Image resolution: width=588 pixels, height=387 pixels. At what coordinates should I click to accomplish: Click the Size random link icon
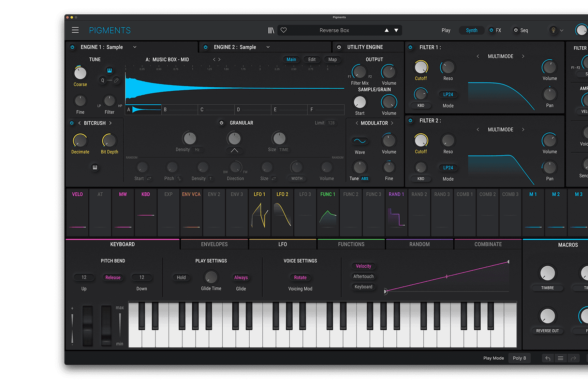click(274, 178)
